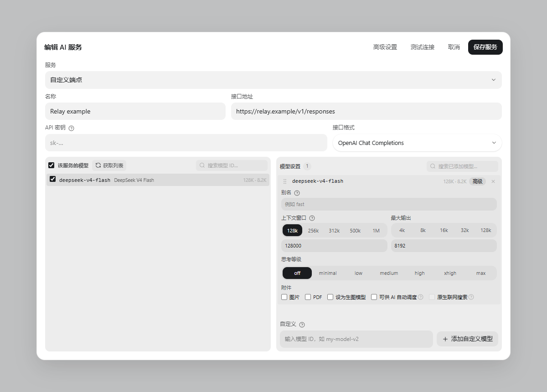
Task: Select 1M context window
Action: (x=376, y=231)
